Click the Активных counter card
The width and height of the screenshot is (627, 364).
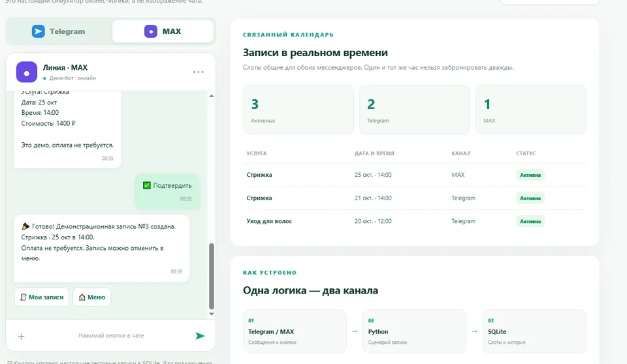pyautogui.click(x=298, y=110)
